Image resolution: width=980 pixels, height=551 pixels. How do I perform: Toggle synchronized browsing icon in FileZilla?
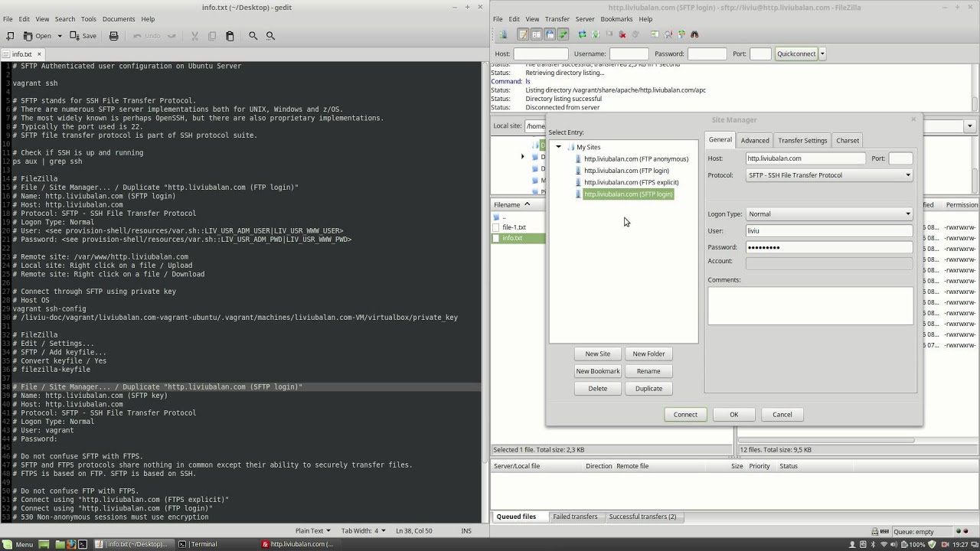coord(681,34)
